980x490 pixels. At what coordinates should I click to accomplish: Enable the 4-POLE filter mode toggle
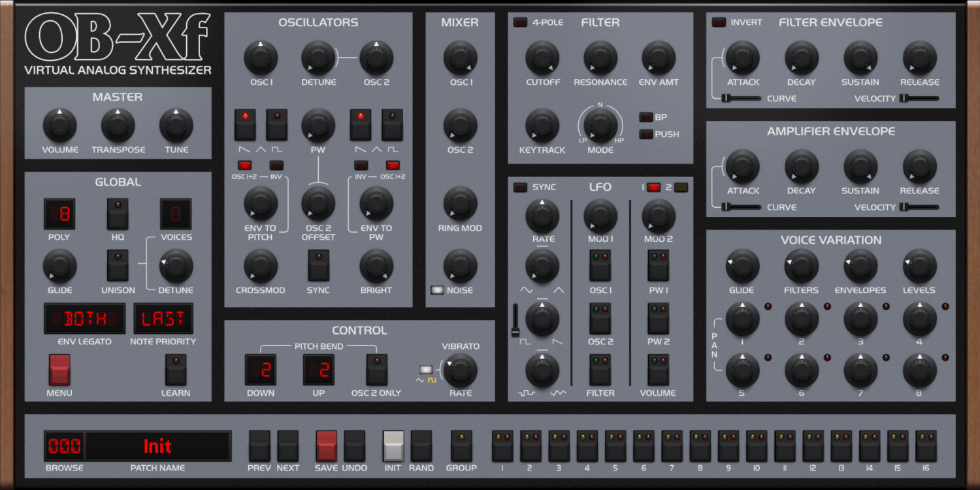521,22
